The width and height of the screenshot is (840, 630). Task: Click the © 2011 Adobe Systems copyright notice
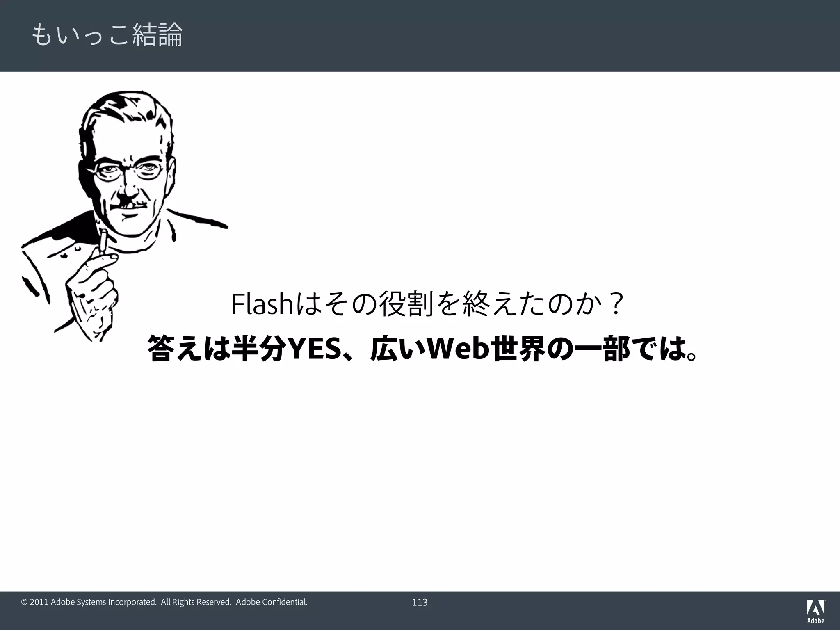[164, 602]
